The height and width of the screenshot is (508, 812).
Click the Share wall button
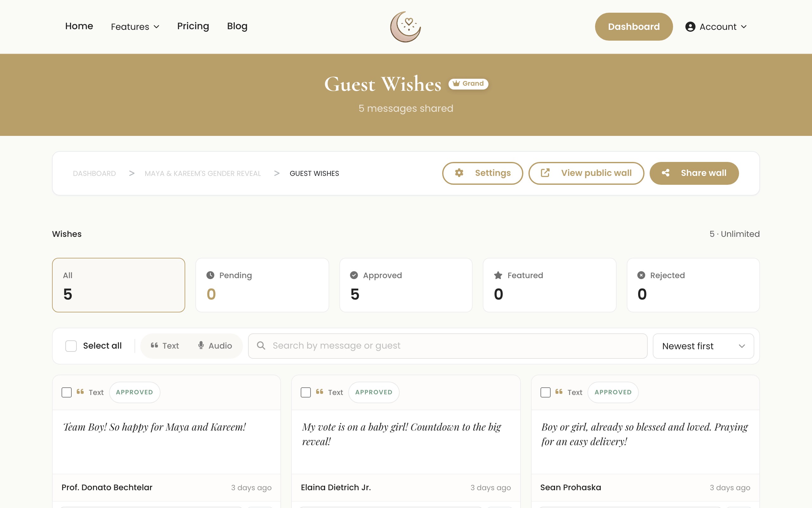pos(694,173)
